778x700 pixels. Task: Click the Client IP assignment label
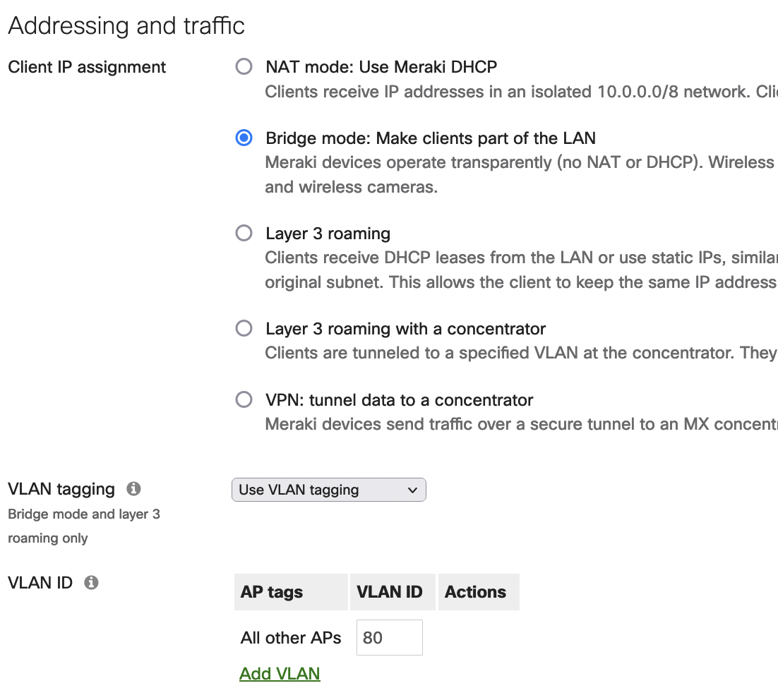pyautogui.click(x=86, y=66)
